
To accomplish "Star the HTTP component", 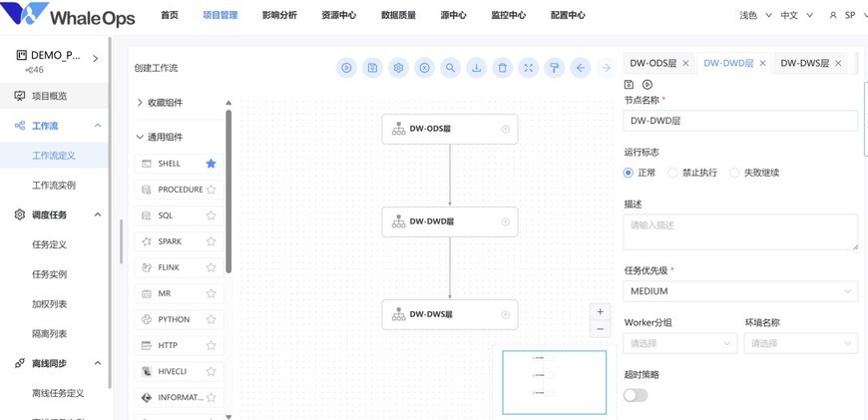I will (211, 345).
